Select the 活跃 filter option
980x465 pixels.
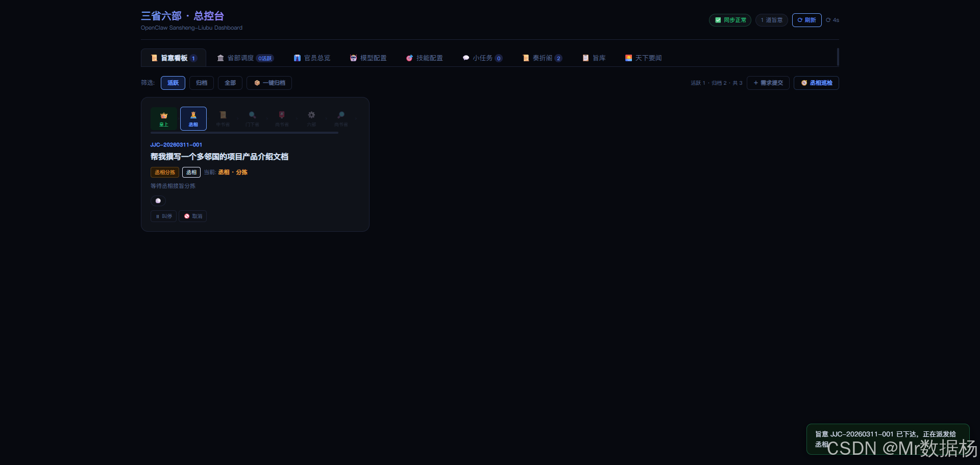[x=173, y=83]
